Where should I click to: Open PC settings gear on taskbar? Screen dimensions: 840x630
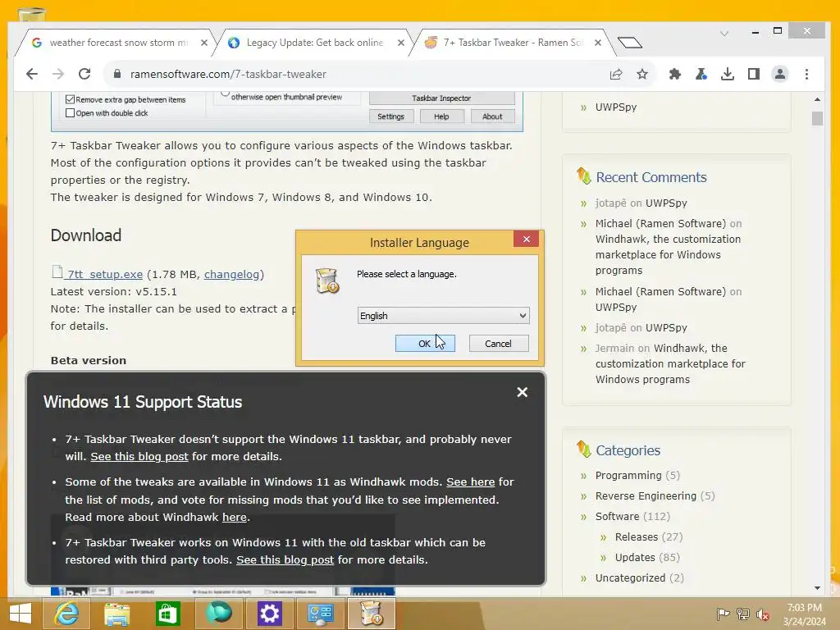click(x=269, y=614)
